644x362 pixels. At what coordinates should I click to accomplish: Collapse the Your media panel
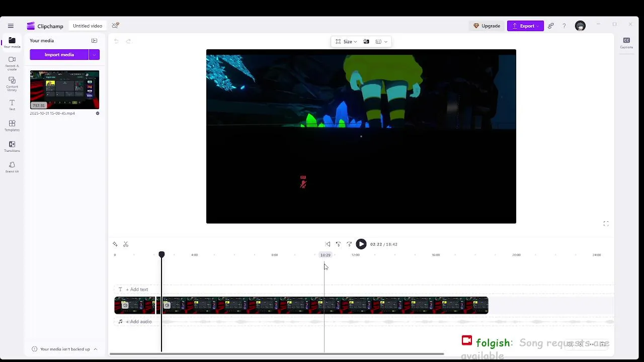[x=94, y=41]
